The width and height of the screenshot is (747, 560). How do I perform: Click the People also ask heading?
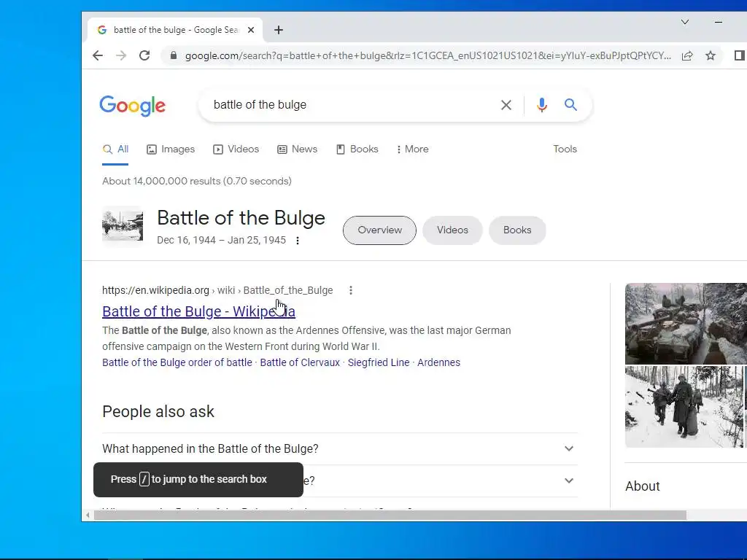point(158,411)
